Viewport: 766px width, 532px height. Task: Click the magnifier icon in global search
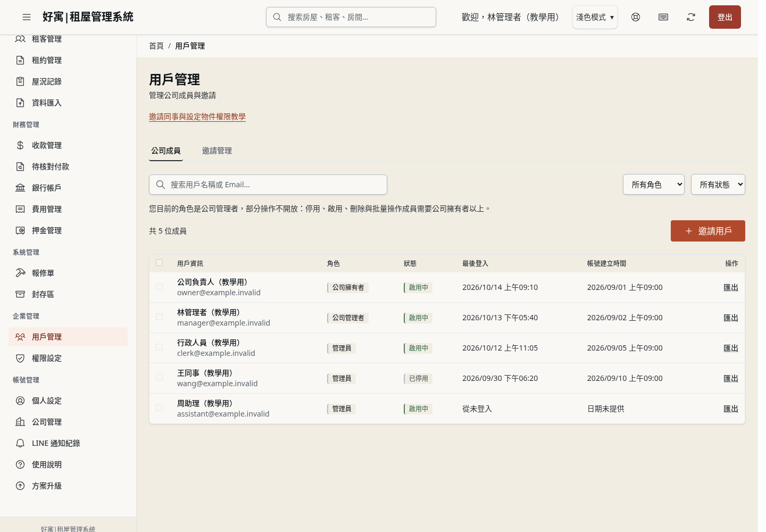(277, 17)
